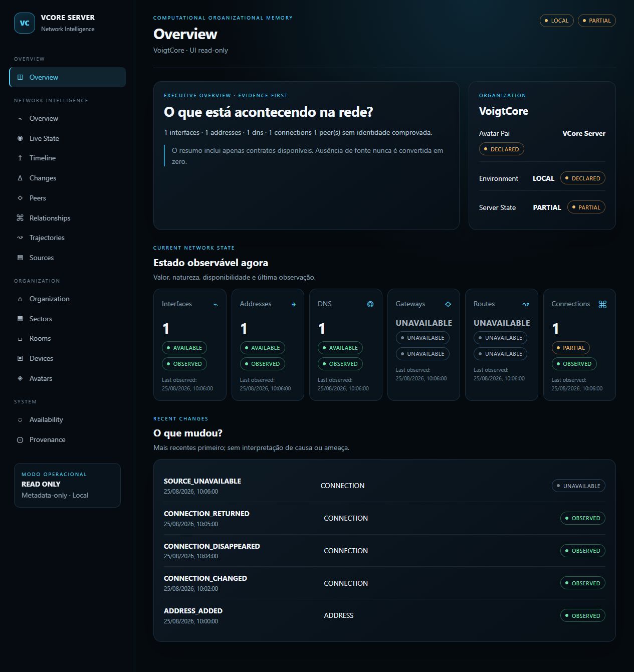
Task: Click DECLARED badge under Avatar Pai
Action: [501, 149]
